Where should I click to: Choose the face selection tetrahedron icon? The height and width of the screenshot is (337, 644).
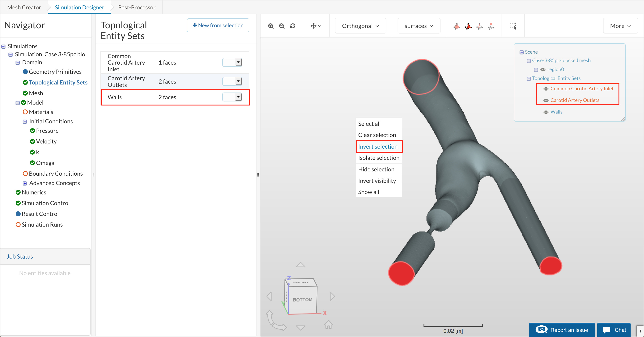click(468, 26)
